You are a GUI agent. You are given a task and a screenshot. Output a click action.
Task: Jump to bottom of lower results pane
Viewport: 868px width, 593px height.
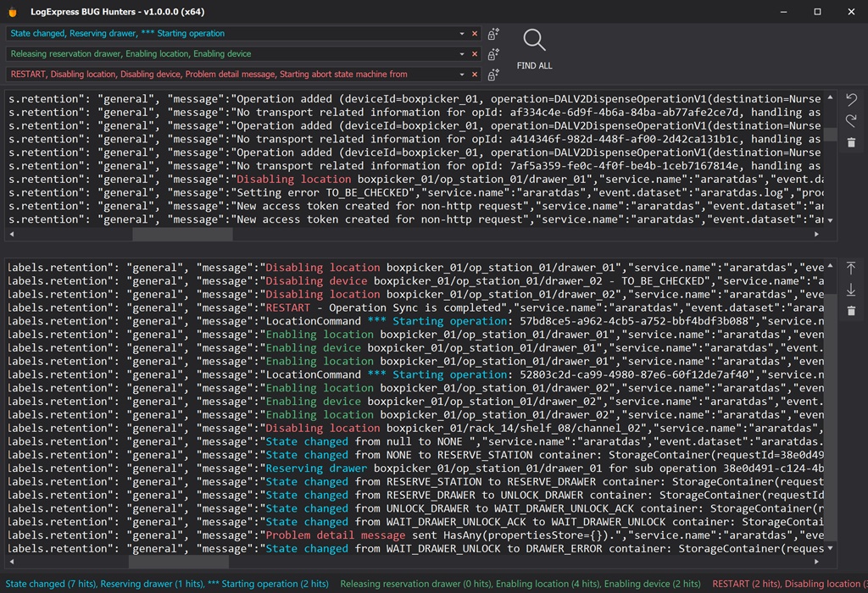coord(851,290)
